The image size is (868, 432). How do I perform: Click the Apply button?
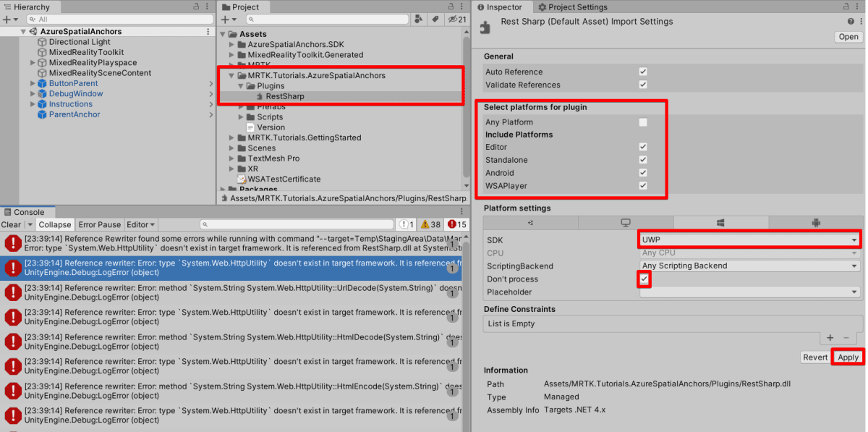click(x=848, y=357)
